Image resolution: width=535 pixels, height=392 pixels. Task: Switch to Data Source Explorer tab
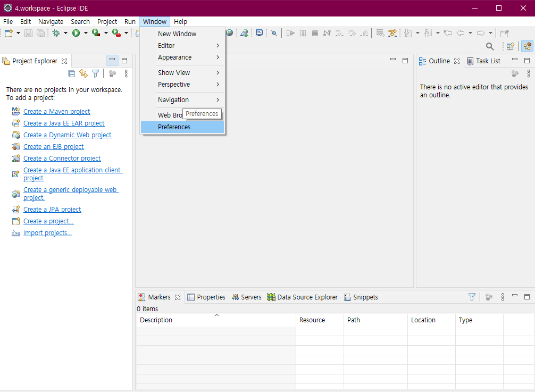click(302, 297)
